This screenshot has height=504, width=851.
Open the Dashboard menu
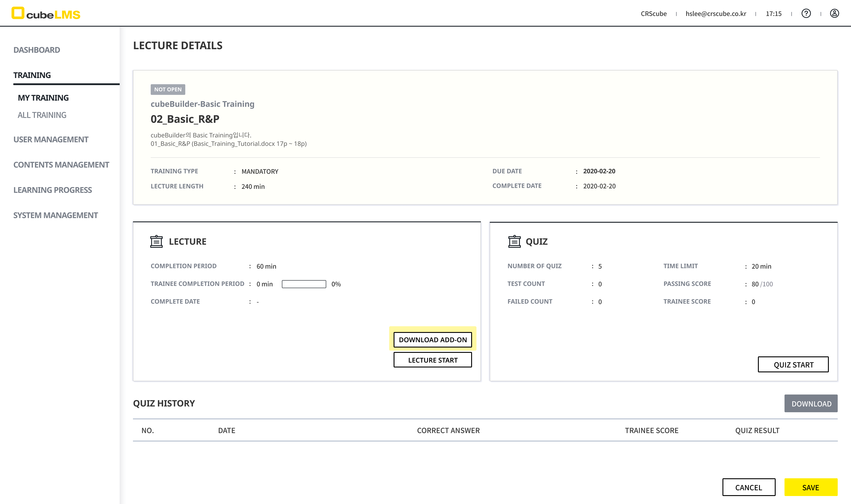(37, 50)
